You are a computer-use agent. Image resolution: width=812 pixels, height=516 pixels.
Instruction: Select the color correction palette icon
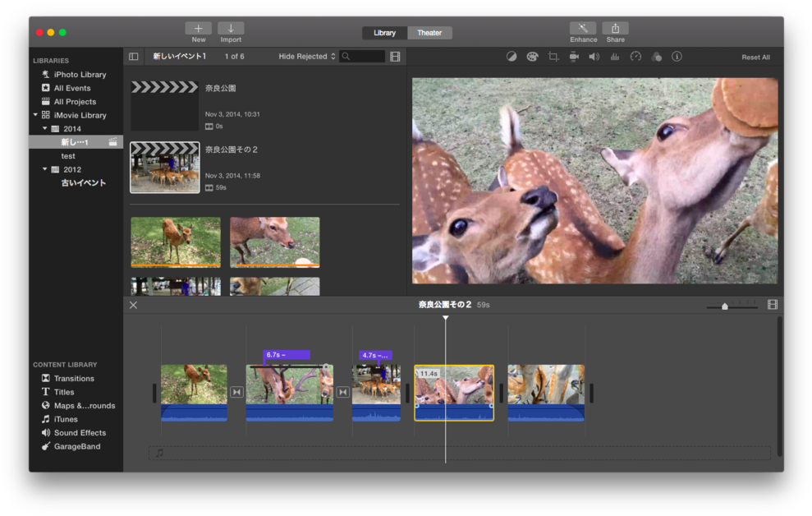(532, 57)
